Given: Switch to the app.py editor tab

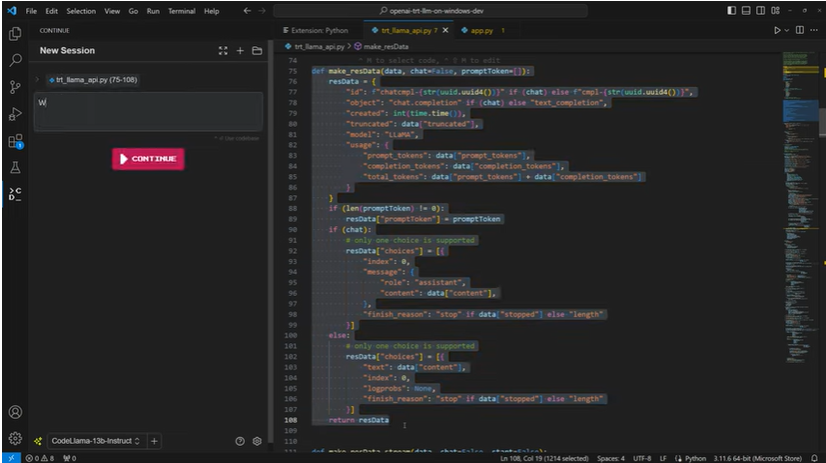Looking at the screenshot, I should click(x=483, y=31).
